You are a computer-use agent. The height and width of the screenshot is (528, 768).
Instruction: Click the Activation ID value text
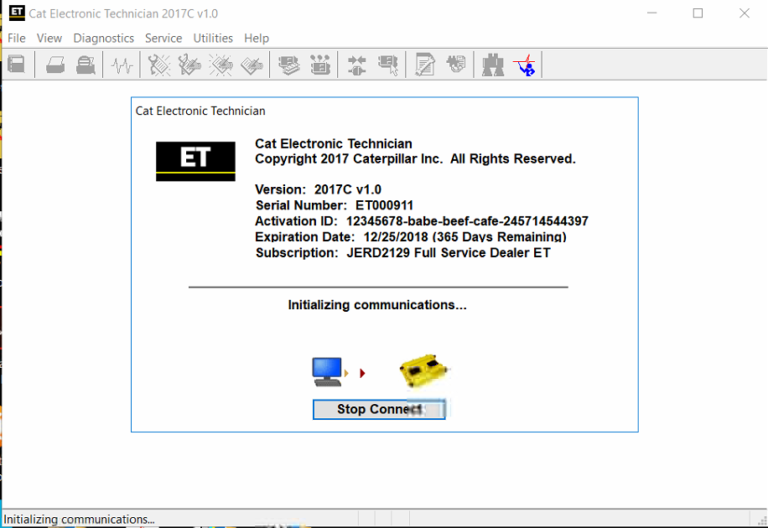click(467, 221)
